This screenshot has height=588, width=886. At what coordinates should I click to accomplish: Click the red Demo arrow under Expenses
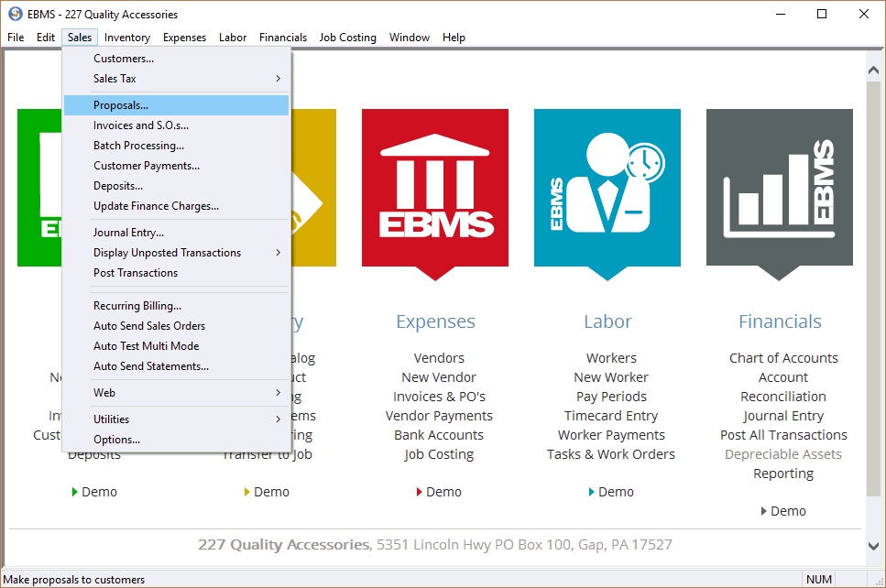[420, 492]
